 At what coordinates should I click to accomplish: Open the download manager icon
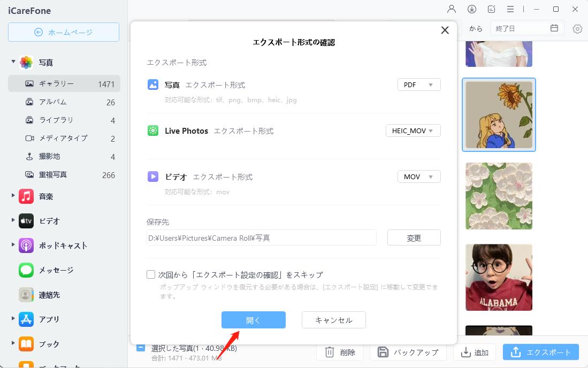point(472,9)
